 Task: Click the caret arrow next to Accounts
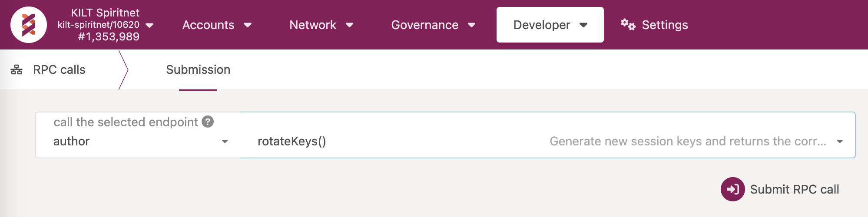pos(248,25)
